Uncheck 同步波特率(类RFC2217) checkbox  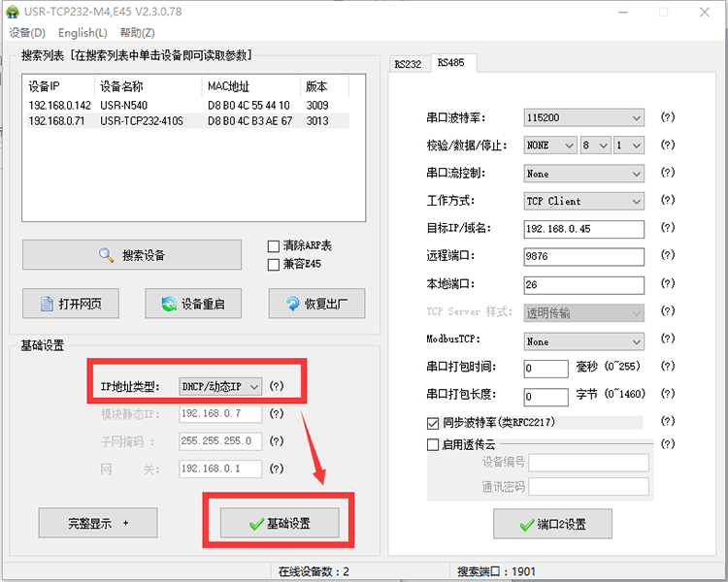[x=433, y=423]
